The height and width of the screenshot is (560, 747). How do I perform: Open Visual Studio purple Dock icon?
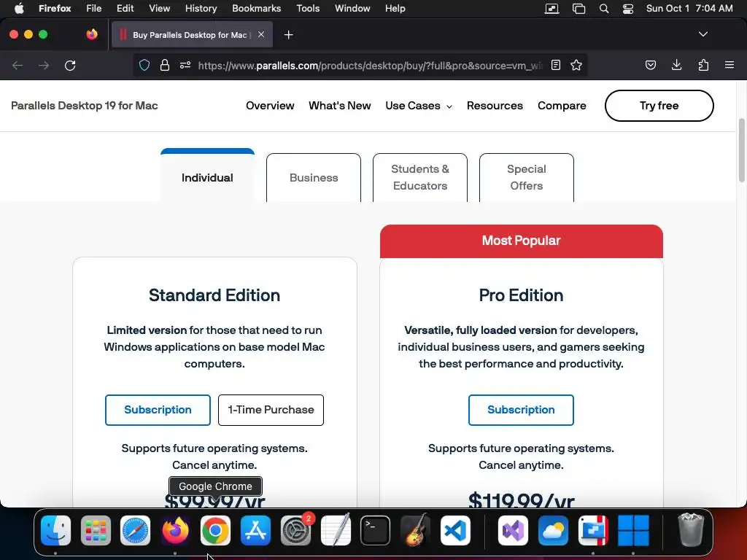513,530
